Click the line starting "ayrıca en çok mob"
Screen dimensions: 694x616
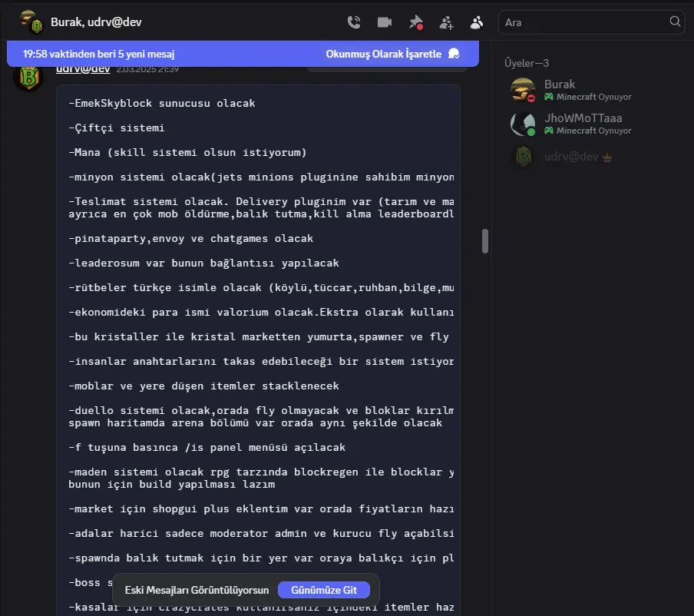click(261, 214)
